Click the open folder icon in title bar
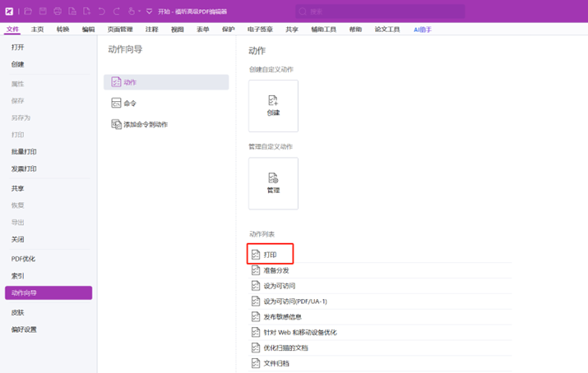Viewport: 588px width, 373px height. [28, 12]
